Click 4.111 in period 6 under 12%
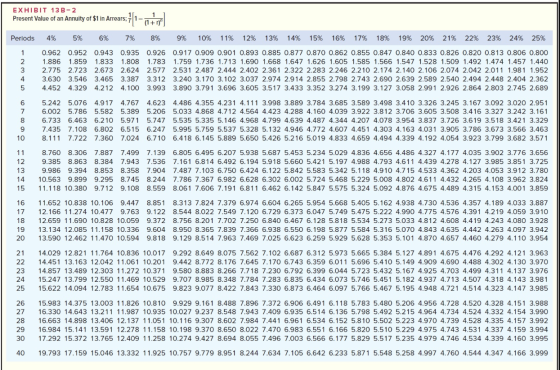 pyautogui.click(x=249, y=103)
